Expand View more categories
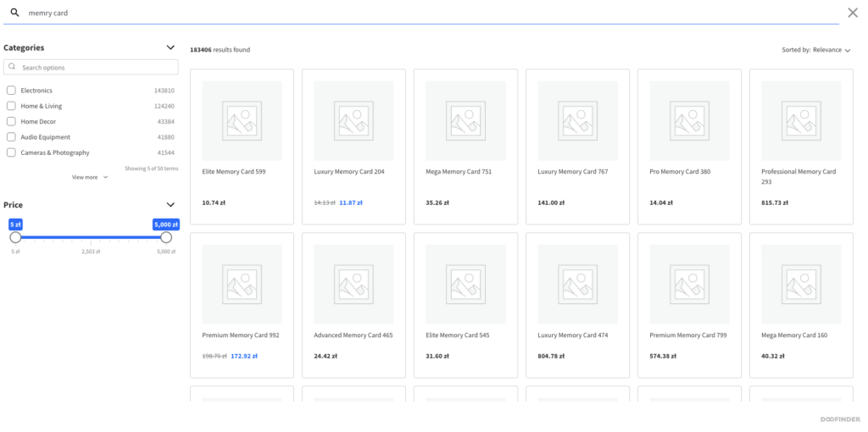 90,177
